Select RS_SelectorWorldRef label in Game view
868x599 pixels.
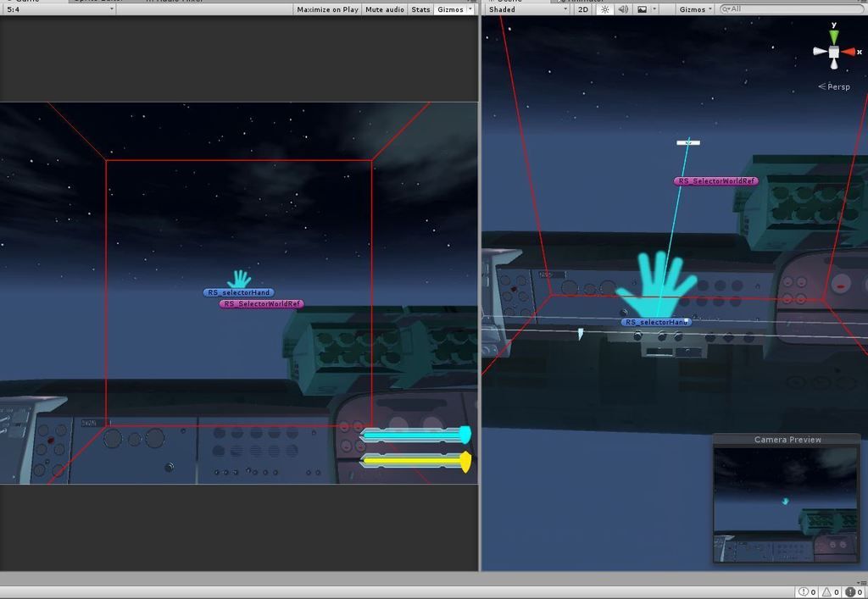coord(261,303)
